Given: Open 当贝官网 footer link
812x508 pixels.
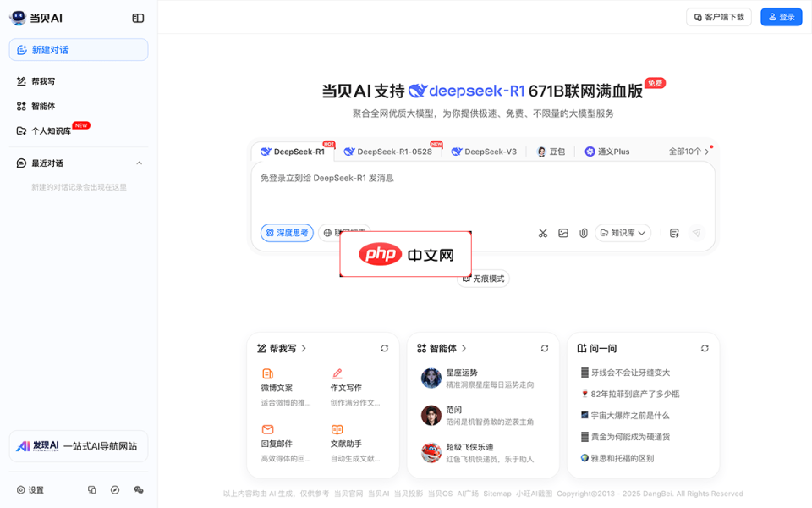Looking at the screenshot, I should 348,494.
